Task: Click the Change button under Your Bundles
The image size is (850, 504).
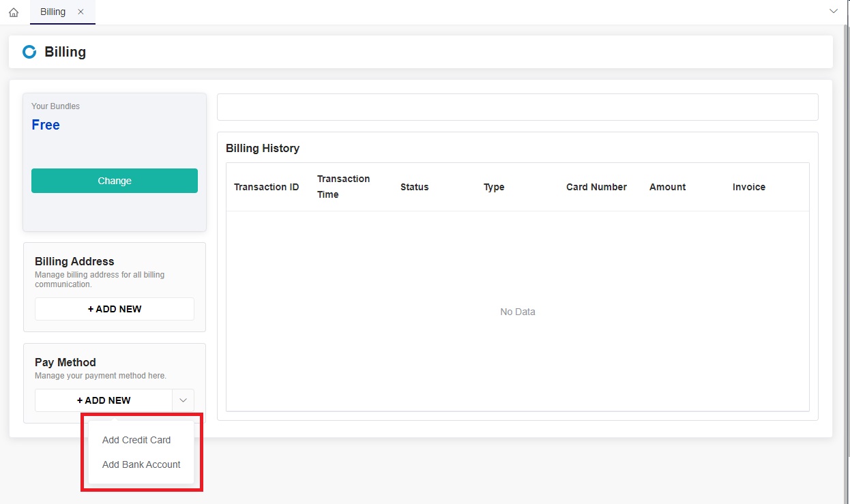Action: pos(114,180)
